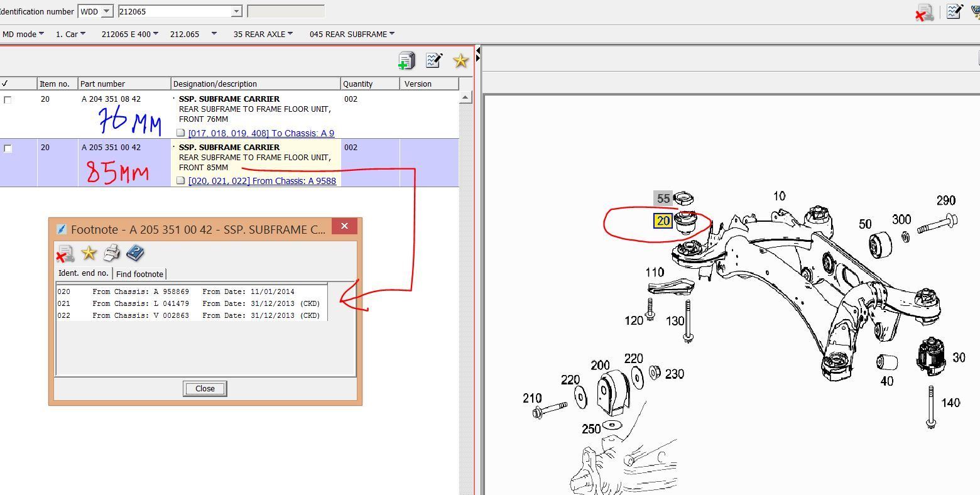Open footnote link [017, 018, 019, 408]
The height and width of the screenshot is (495, 980).
261,133
